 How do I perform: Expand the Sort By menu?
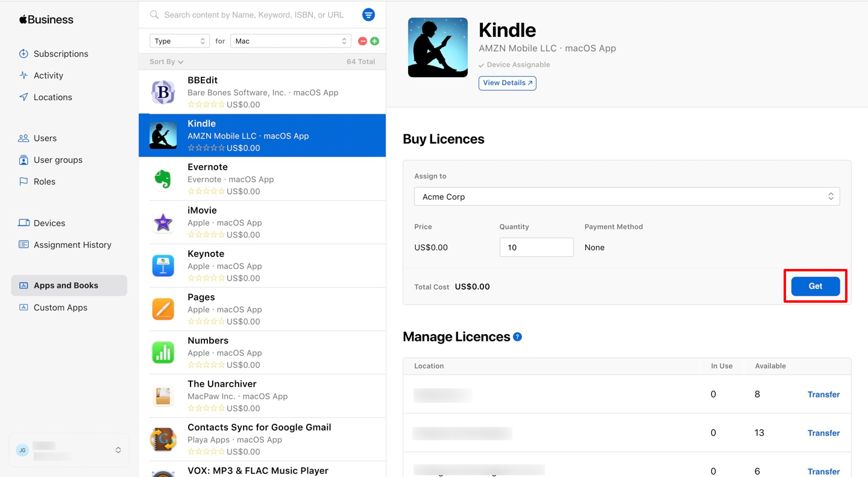(166, 62)
